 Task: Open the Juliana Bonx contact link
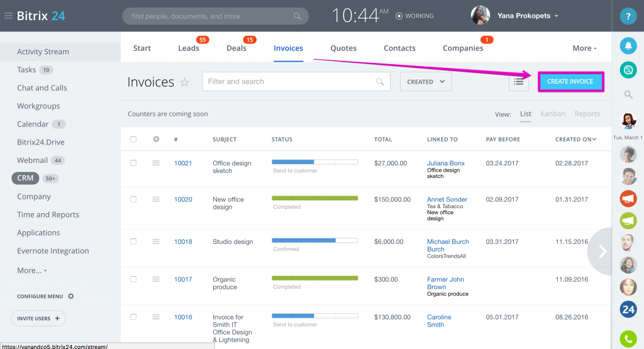tap(446, 163)
